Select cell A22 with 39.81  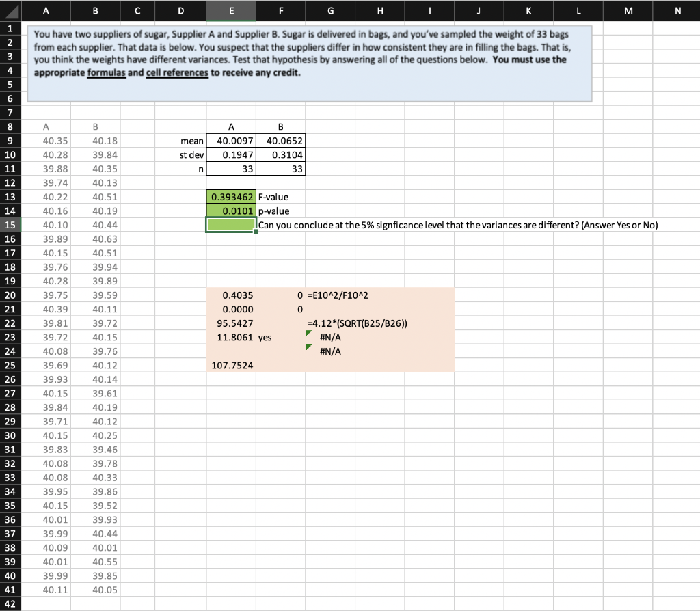tap(46, 323)
